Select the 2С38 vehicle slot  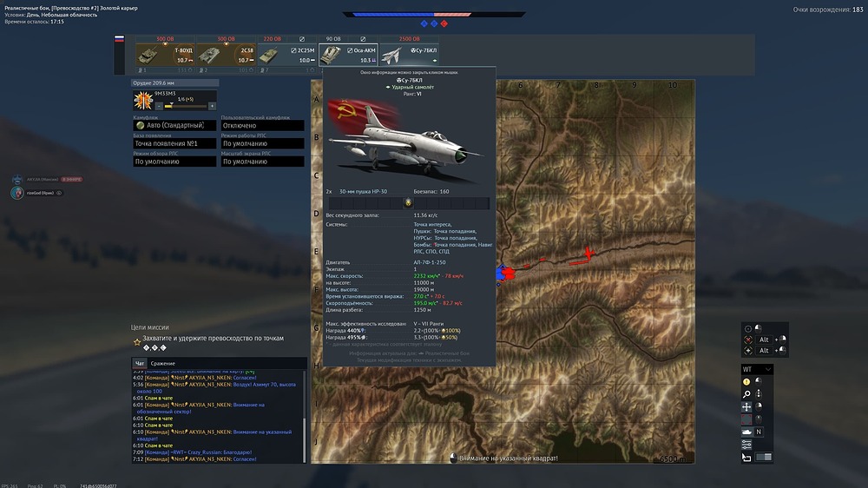point(226,55)
